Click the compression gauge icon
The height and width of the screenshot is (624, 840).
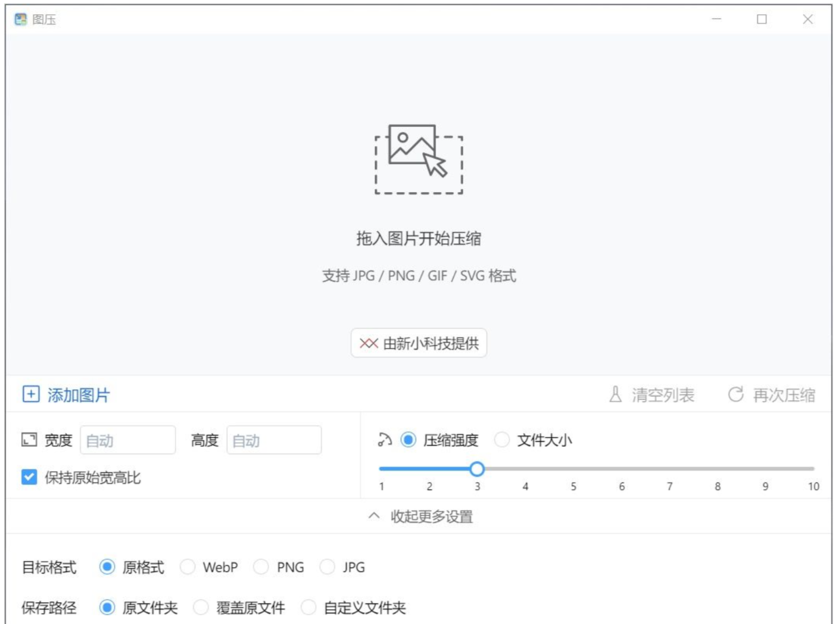pos(385,440)
